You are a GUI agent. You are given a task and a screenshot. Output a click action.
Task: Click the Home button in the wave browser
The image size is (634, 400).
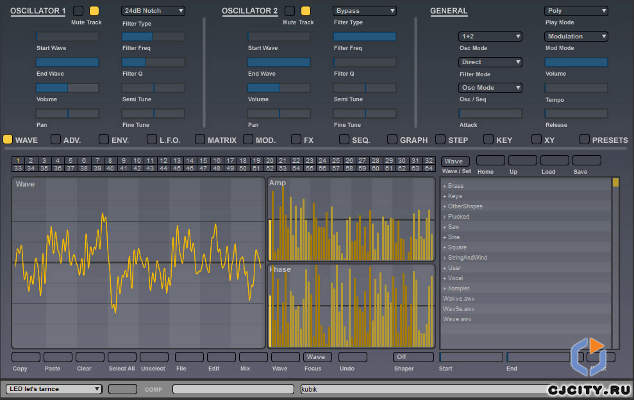coord(490,161)
